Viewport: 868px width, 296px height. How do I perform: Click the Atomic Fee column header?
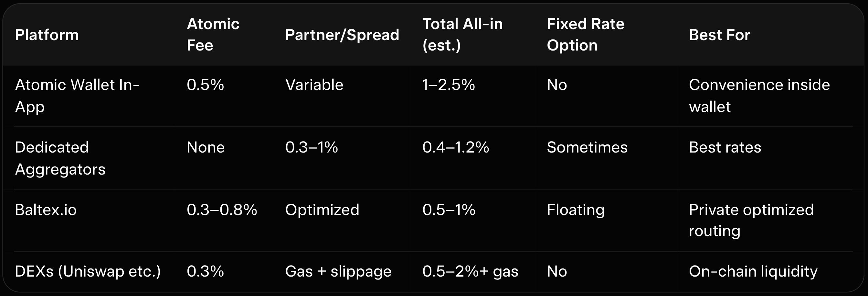pos(213,34)
